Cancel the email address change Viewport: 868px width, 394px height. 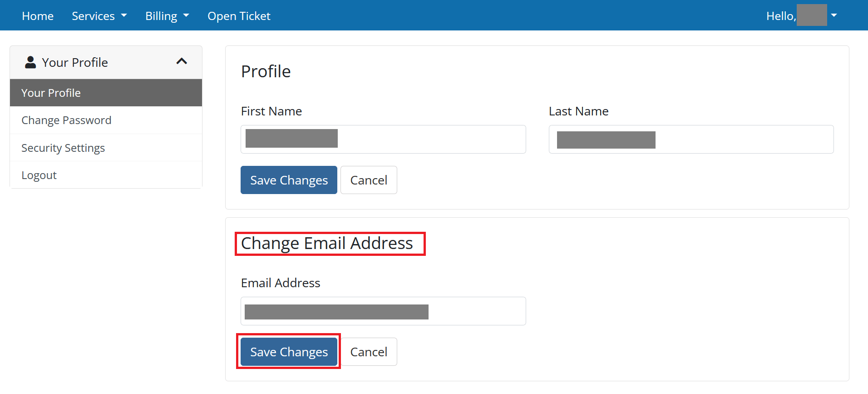(x=368, y=351)
